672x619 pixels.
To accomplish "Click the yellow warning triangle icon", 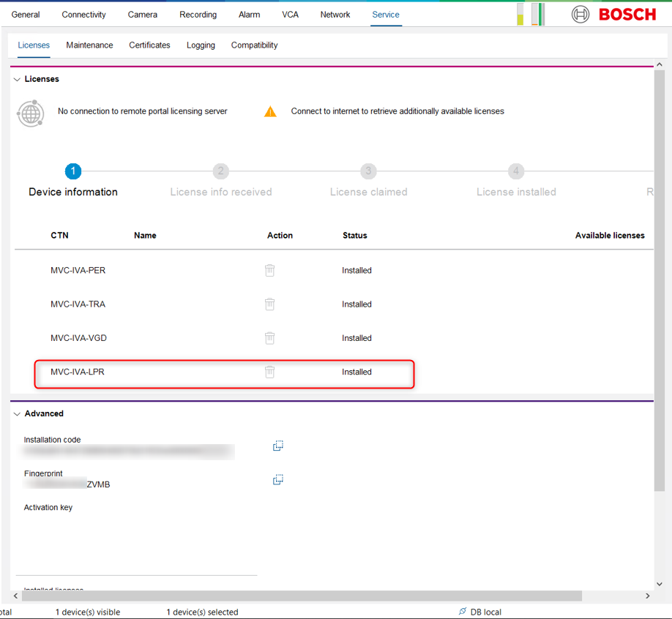I will 270,112.
